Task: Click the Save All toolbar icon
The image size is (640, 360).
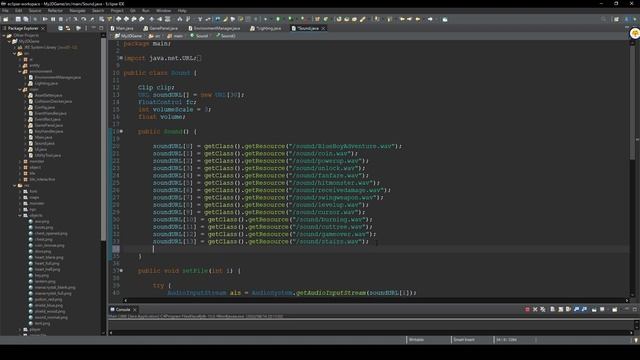Action: tap(26, 19)
